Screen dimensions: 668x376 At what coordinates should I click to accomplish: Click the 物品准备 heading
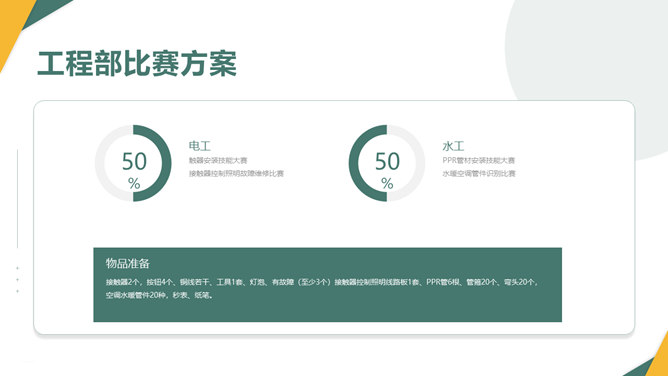127,263
